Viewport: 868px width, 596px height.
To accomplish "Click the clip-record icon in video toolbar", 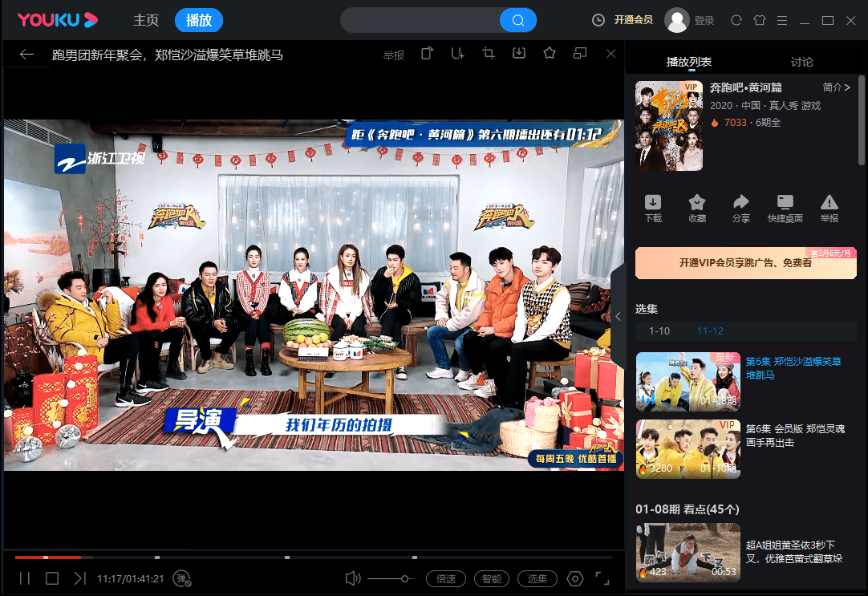I will [457, 53].
